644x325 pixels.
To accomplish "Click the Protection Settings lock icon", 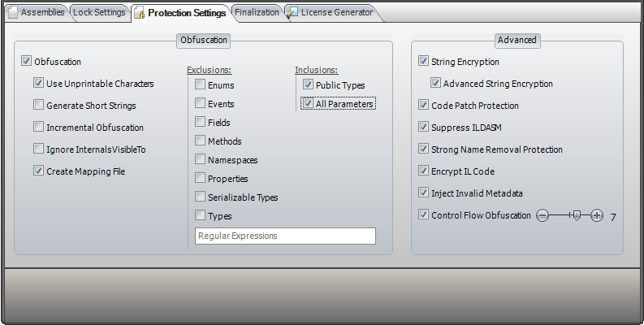I will pyautogui.click(x=139, y=13).
